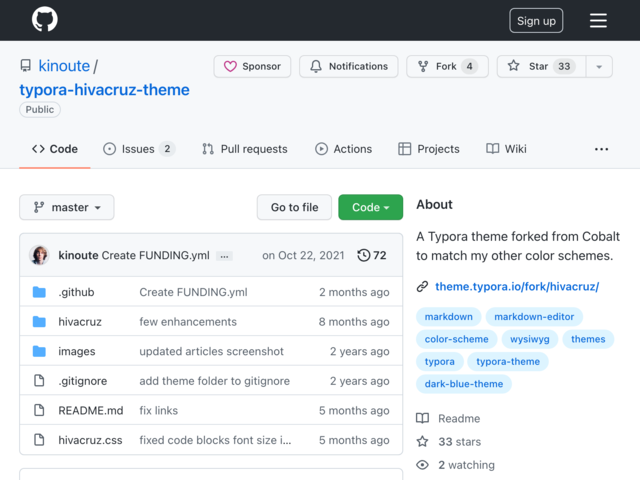Click the link chain icon in About
Image resolution: width=640 pixels, height=480 pixels.
click(x=422, y=287)
